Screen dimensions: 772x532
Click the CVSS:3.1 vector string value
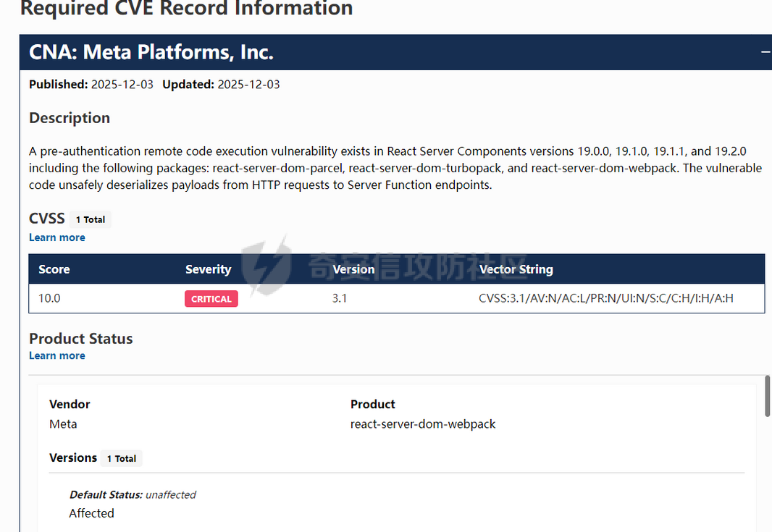pos(605,298)
